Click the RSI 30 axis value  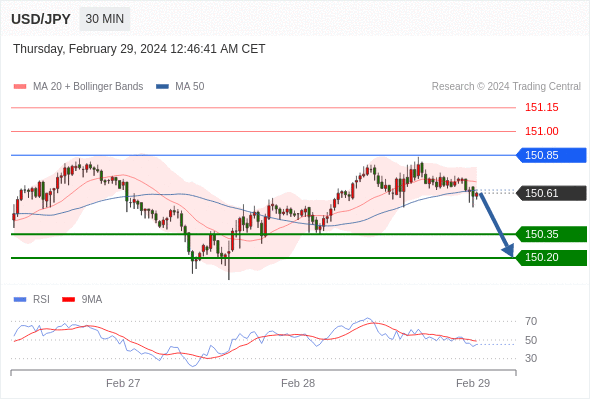click(531, 358)
